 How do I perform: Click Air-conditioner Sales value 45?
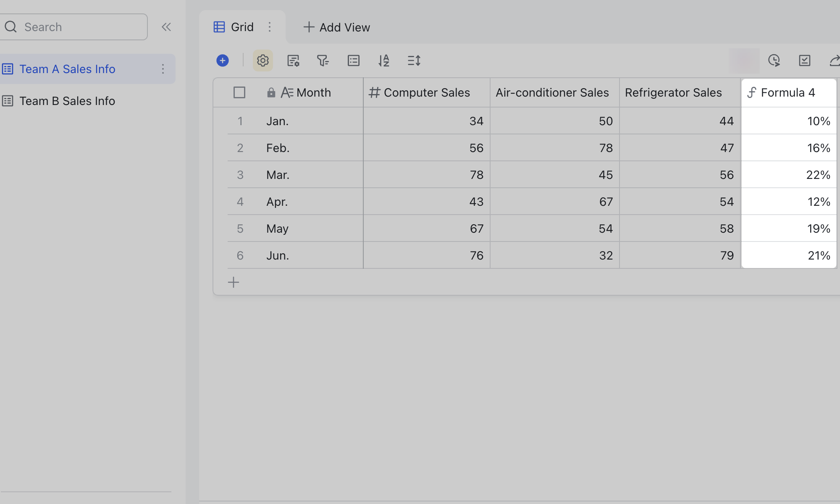coord(554,175)
